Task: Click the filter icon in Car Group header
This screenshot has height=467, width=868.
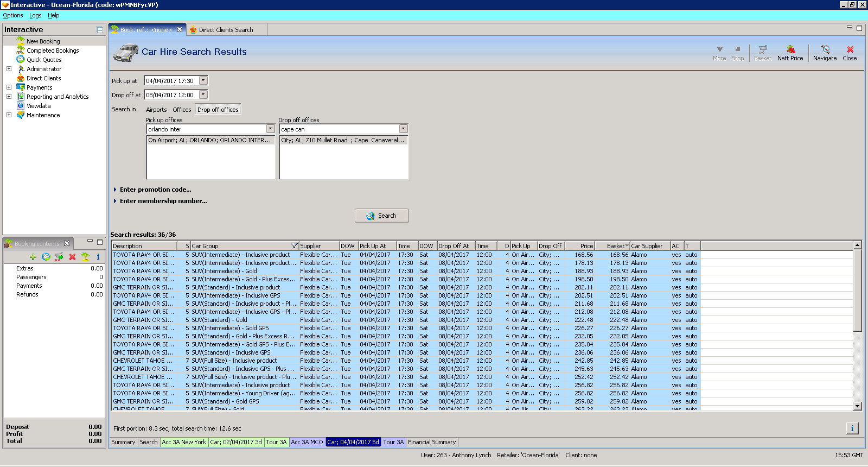Action: 294,246
